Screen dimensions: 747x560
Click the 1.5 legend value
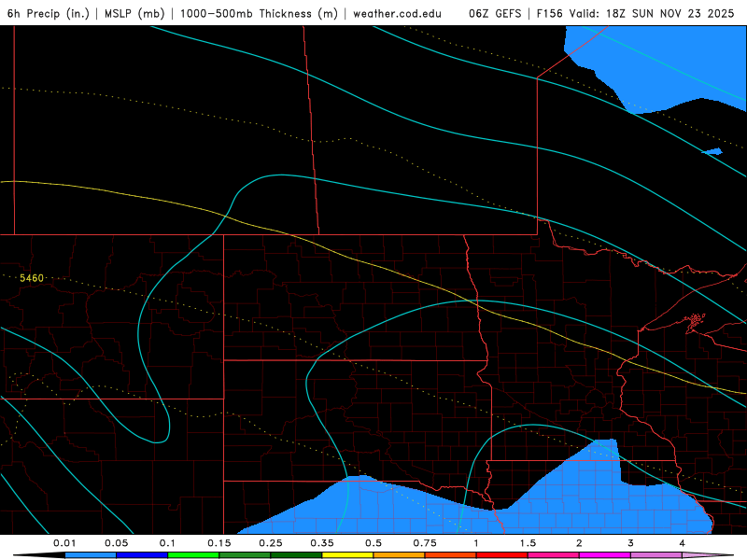(528, 543)
